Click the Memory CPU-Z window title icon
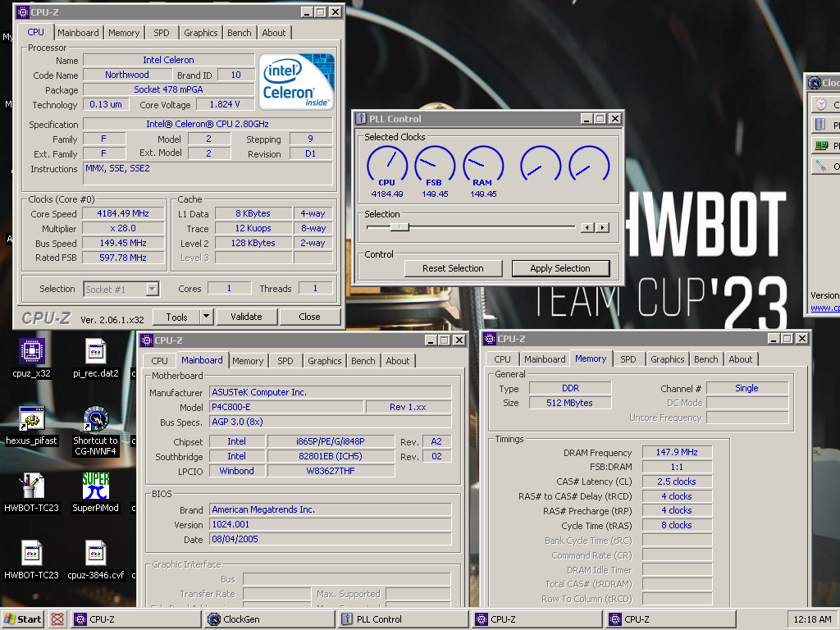The height and width of the screenshot is (630, 840). click(490, 339)
